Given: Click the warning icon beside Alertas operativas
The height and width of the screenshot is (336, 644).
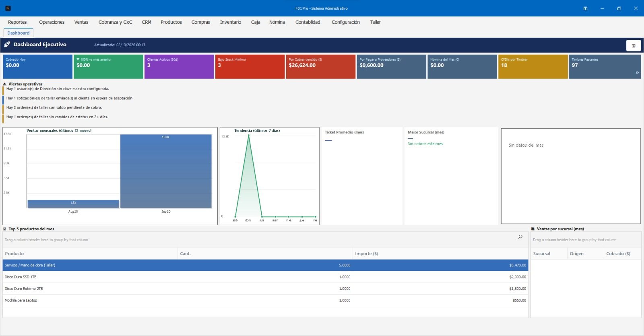Looking at the screenshot, I should point(5,84).
